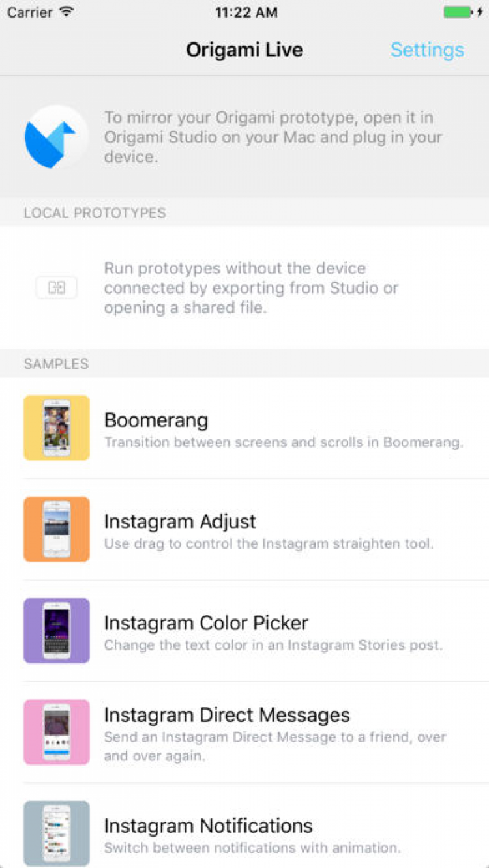Tap the SAMPLES section header
The height and width of the screenshot is (868, 489).
tap(56, 364)
